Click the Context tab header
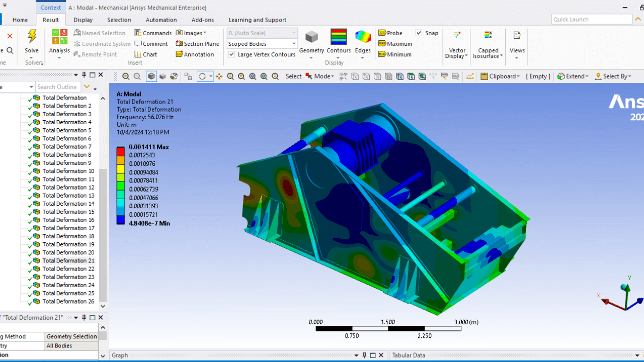Image resolution: width=644 pixels, height=362 pixels. click(51, 8)
